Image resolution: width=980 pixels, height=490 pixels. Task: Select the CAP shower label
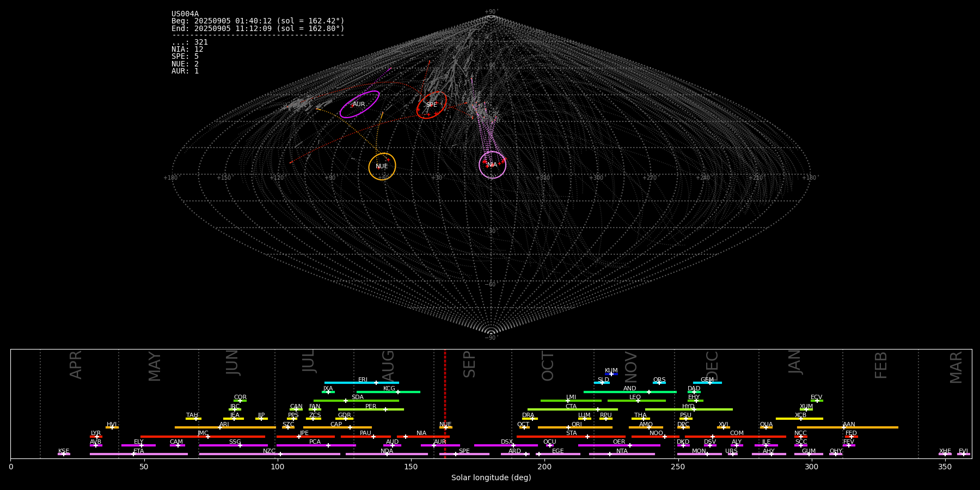[x=336, y=425]
